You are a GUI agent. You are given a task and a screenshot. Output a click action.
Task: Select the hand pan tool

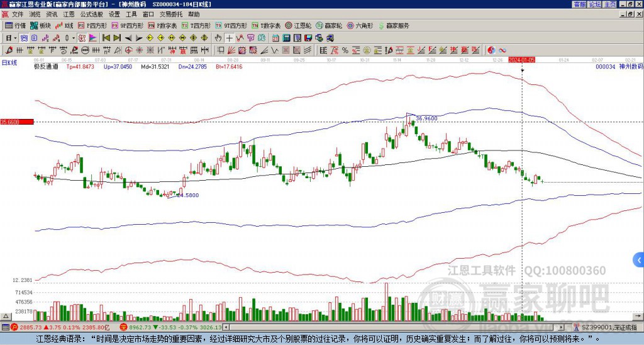[x=218, y=38]
